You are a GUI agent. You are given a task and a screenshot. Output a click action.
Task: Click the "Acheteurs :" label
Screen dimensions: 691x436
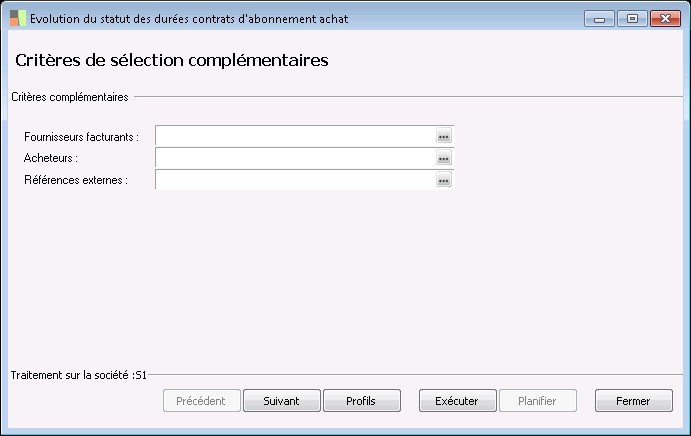[x=51, y=158]
